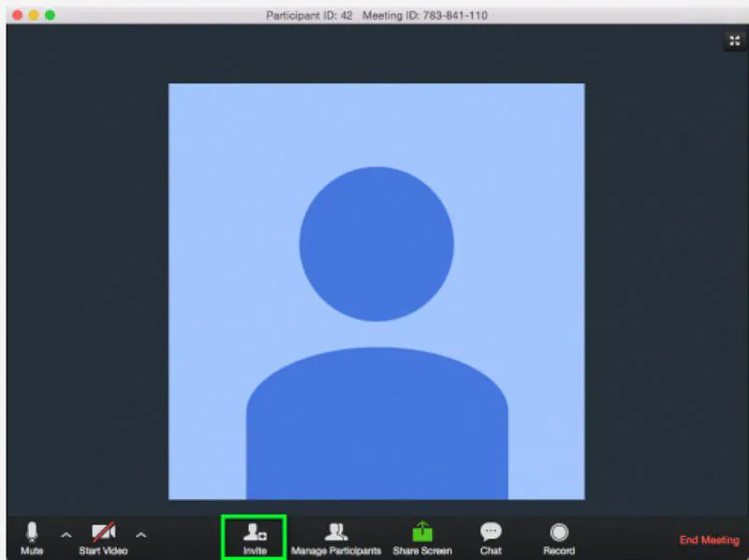Screen dimensions: 749x560
Task: Mute the microphone using the mic icon
Action: (x=32, y=532)
